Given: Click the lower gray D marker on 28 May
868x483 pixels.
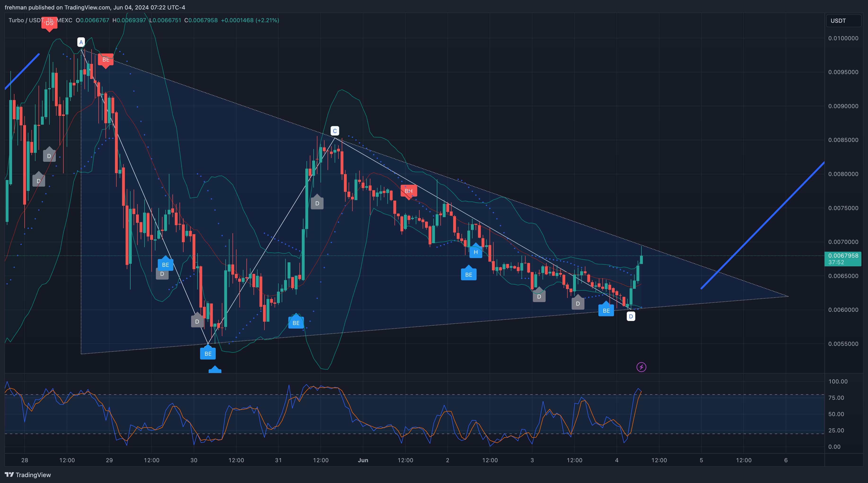Looking at the screenshot, I should [38, 180].
